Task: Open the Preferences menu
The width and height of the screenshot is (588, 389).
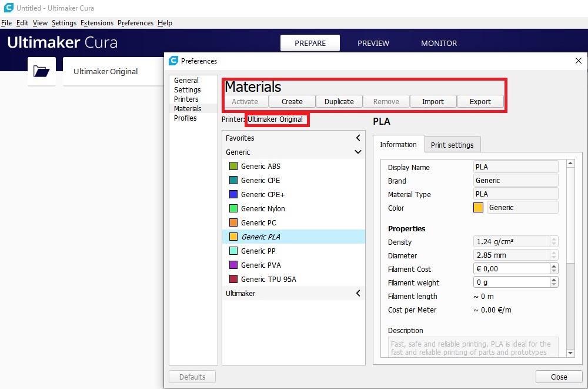Action: [x=135, y=23]
